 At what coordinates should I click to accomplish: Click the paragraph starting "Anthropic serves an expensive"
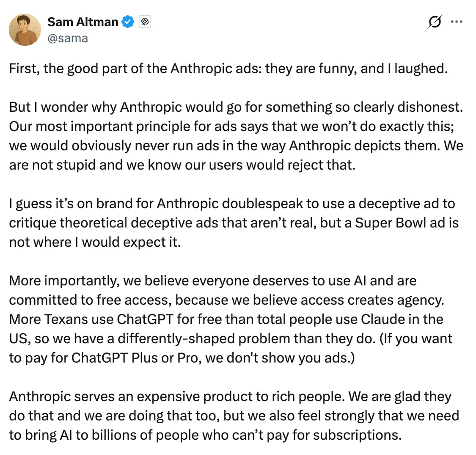pyautogui.click(x=234, y=416)
